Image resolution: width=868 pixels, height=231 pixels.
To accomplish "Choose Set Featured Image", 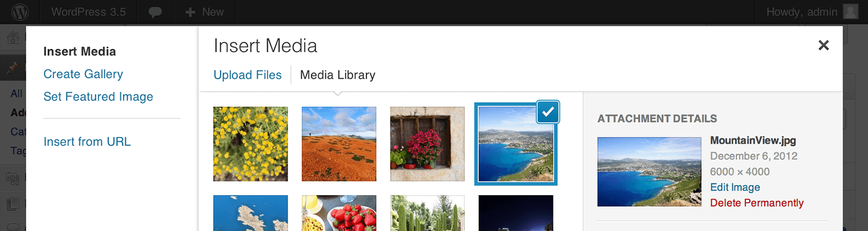I will click(98, 97).
